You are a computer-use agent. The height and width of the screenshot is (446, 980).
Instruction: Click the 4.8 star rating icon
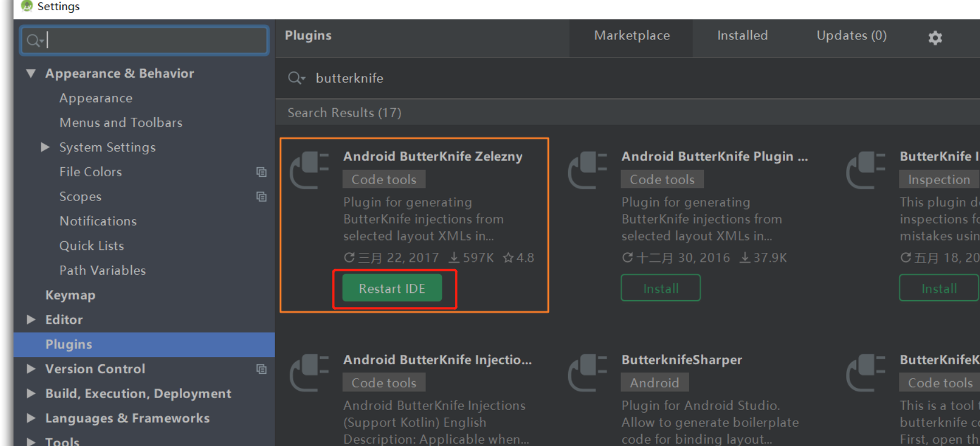click(508, 258)
